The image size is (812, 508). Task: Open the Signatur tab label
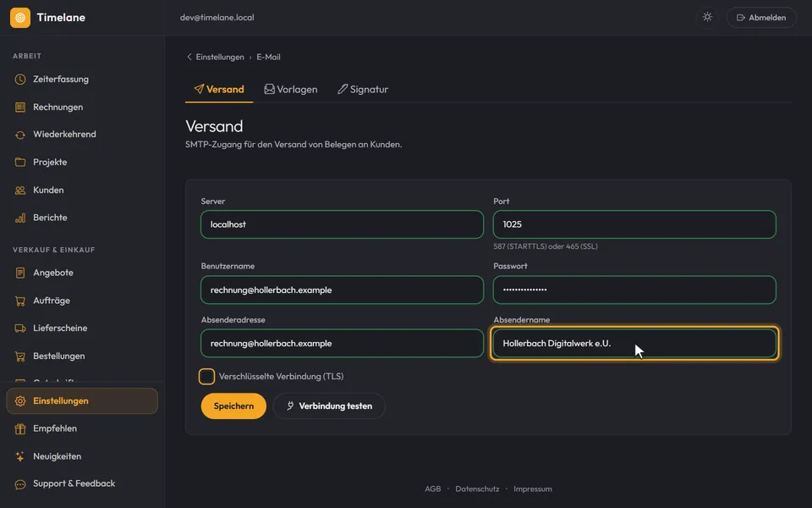click(370, 89)
